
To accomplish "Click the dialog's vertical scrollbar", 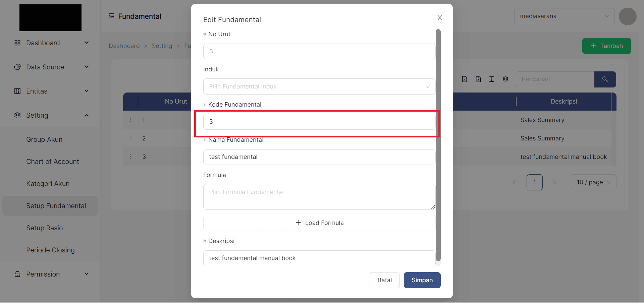I will point(438,144).
